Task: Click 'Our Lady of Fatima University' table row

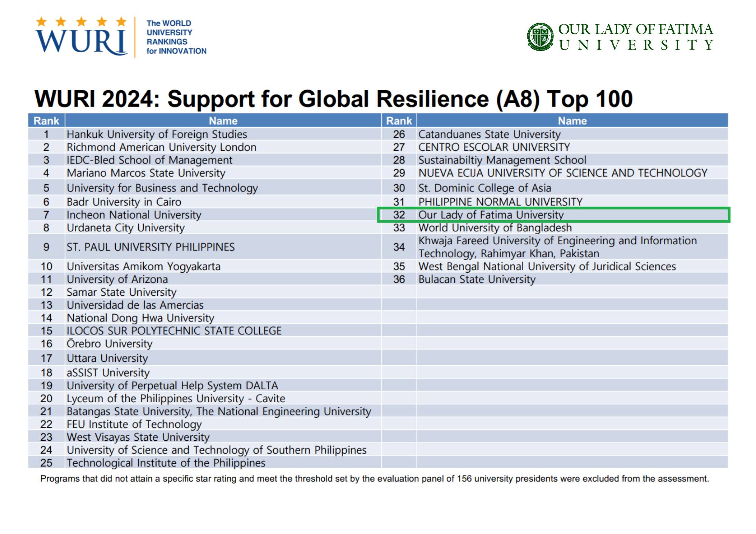Action: pyautogui.click(x=554, y=215)
